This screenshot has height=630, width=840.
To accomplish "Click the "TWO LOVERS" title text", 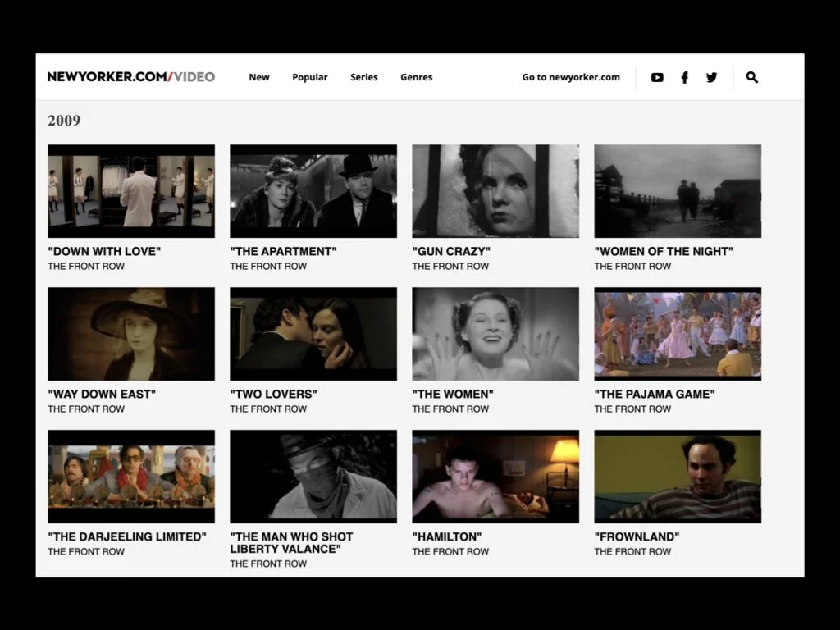I will 273,394.
